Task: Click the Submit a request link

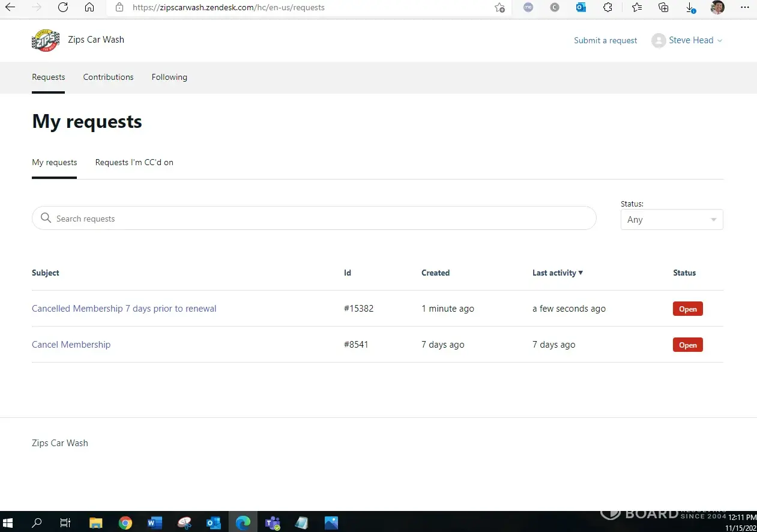Action: click(605, 40)
